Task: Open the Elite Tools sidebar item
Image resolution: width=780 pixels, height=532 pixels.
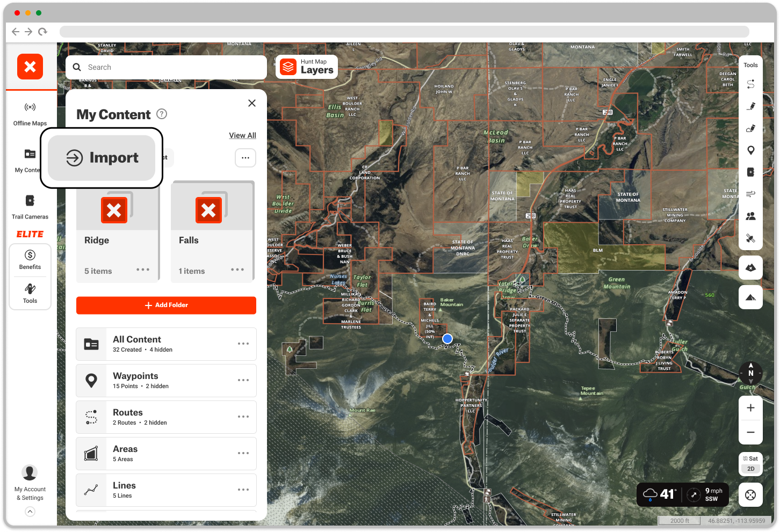Action: (30, 293)
